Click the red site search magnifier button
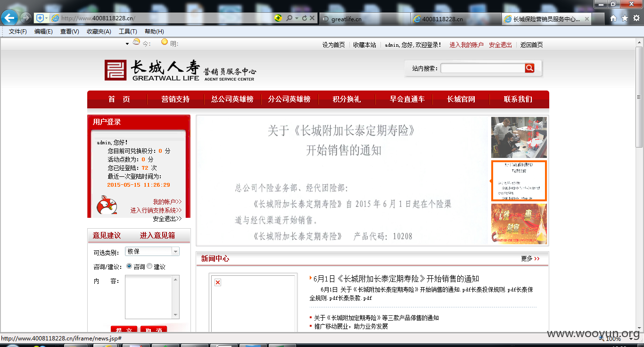Image resolution: width=644 pixels, height=347 pixels. (529, 68)
